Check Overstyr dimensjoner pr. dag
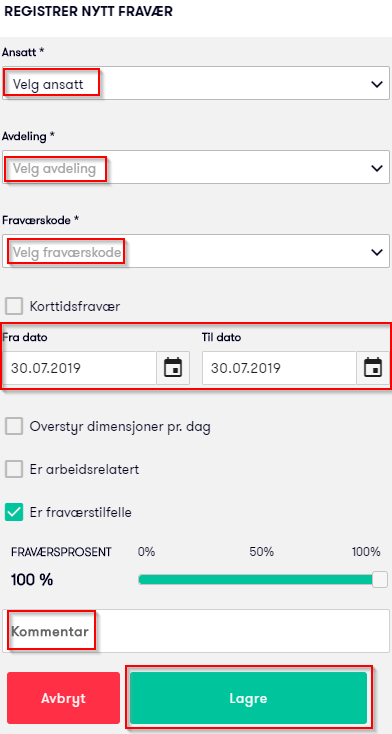The width and height of the screenshot is (392, 734). [14, 426]
